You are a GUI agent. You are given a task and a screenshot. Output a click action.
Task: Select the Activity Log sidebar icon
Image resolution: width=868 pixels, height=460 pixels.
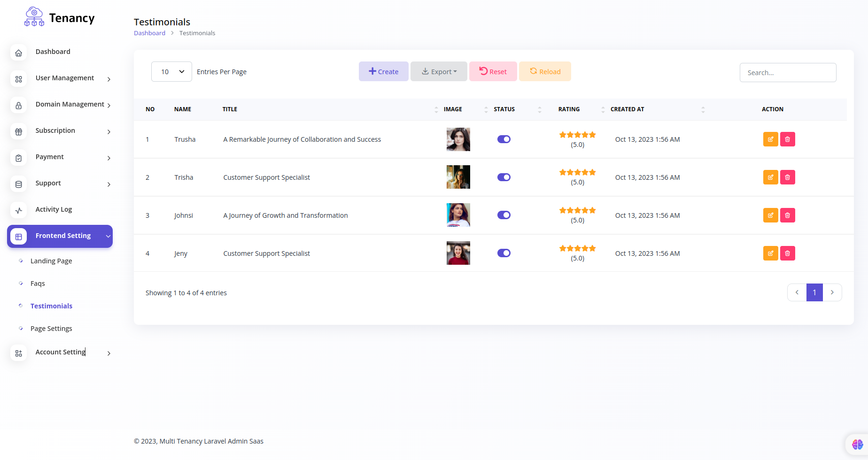point(18,210)
